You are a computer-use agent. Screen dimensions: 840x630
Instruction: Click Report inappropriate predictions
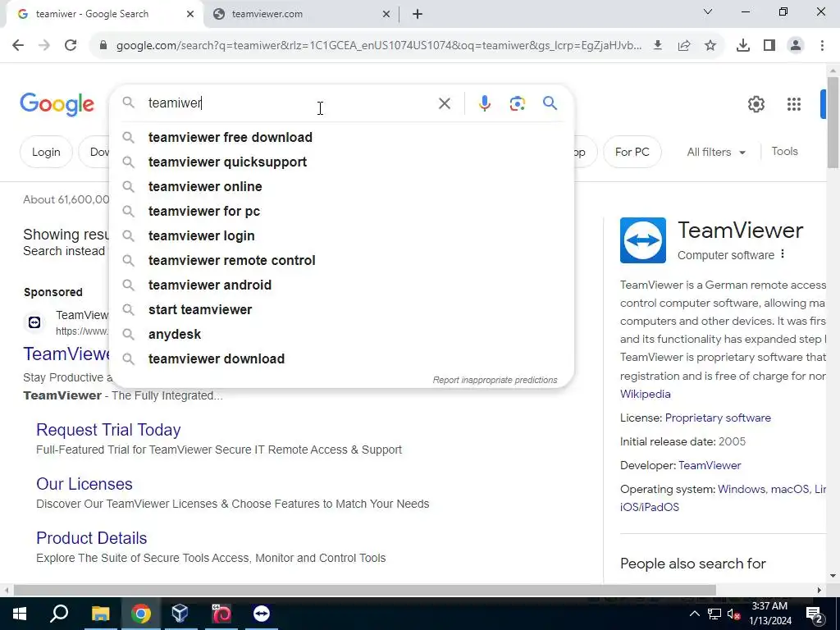pyautogui.click(x=495, y=380)
